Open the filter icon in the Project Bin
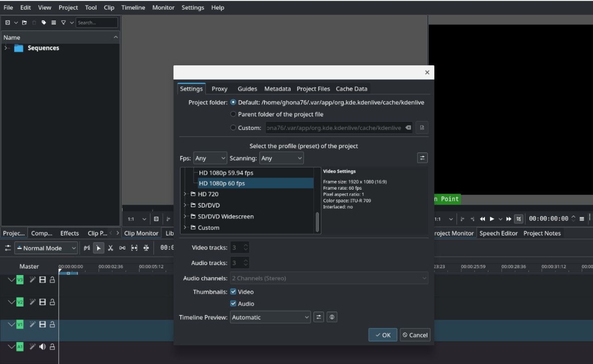Screen dimensions: 593x364 tap(63, 23)
